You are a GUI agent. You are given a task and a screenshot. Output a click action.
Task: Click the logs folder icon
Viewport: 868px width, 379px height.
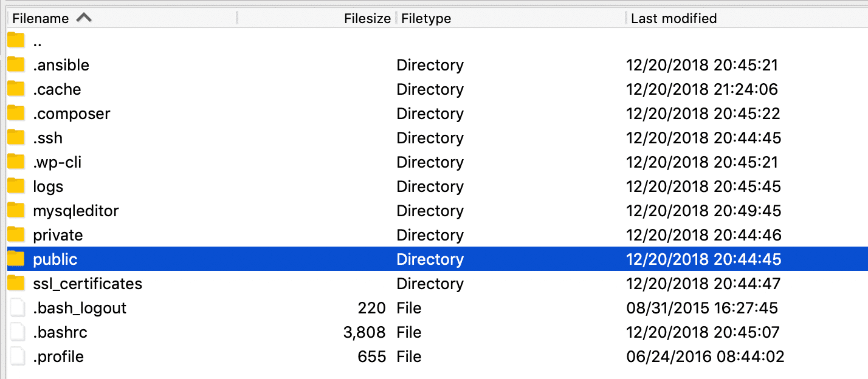click(x=16, y=186)
